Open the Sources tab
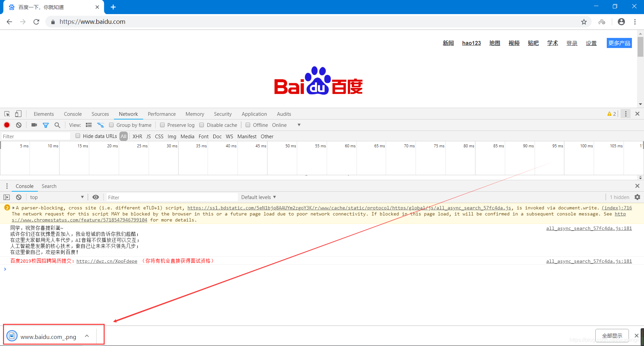 [x=100, y=114]
